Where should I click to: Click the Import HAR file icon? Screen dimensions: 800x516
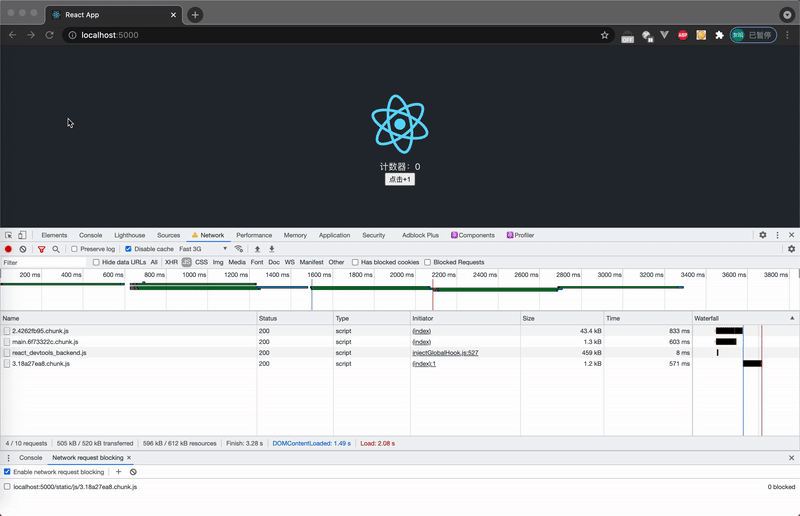(257, 249)
